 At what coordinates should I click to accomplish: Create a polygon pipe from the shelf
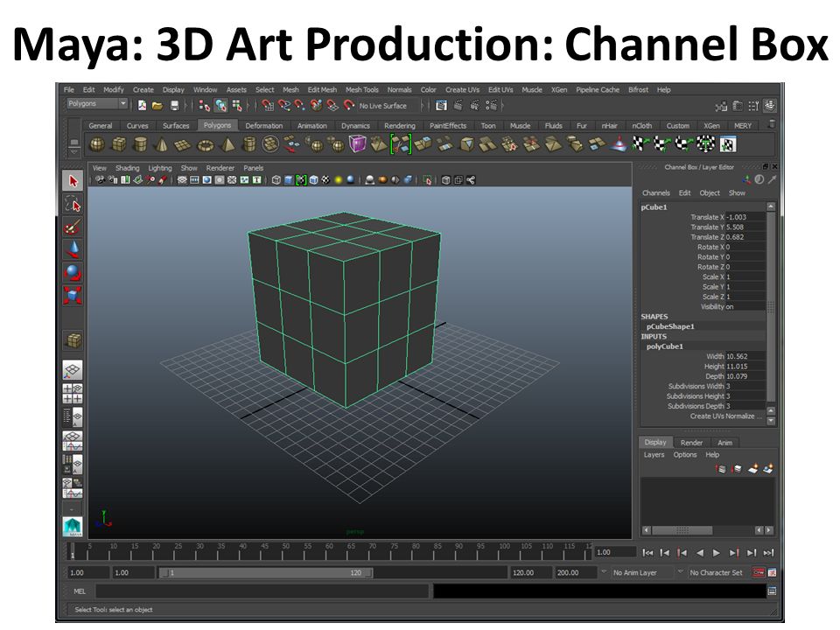click(x=249, y=144)
